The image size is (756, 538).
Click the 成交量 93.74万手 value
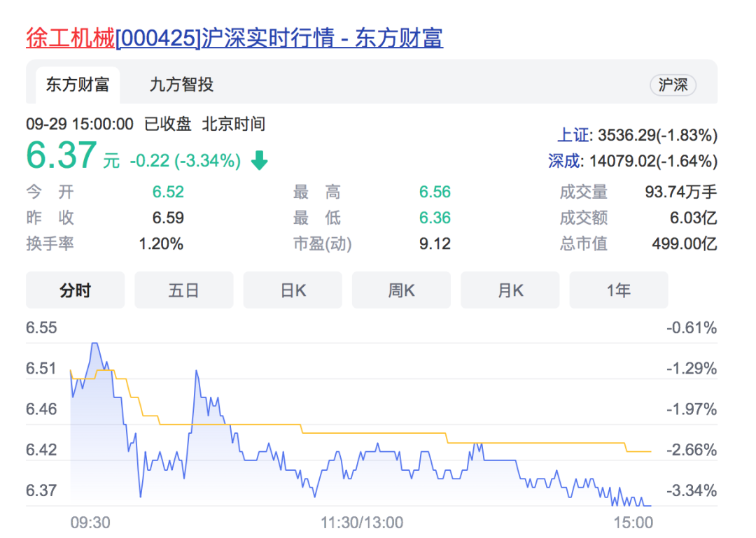(680, 192)
